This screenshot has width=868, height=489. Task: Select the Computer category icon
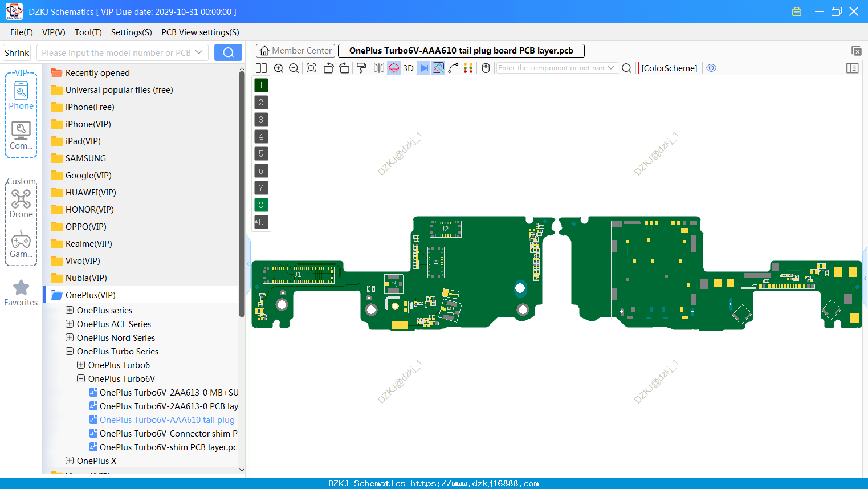(x=21, y=136)
